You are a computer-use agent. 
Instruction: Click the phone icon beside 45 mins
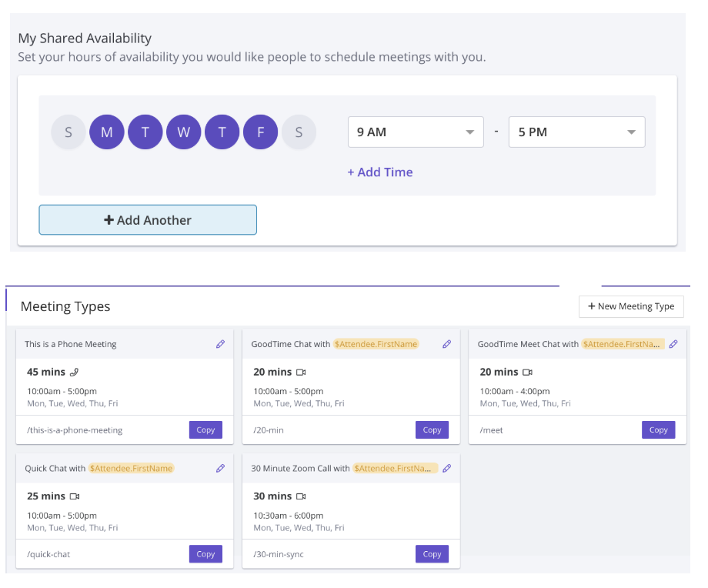click(75, 373)
